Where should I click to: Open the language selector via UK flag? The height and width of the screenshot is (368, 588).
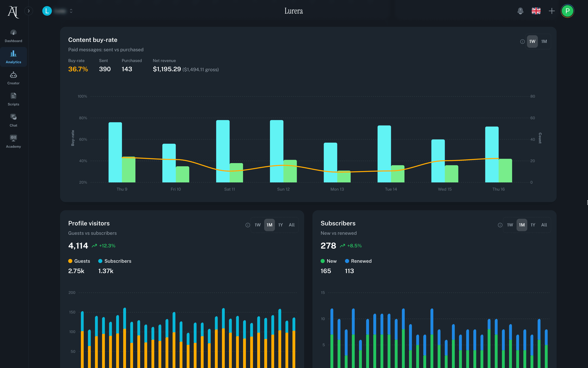(x=536, y=11)
